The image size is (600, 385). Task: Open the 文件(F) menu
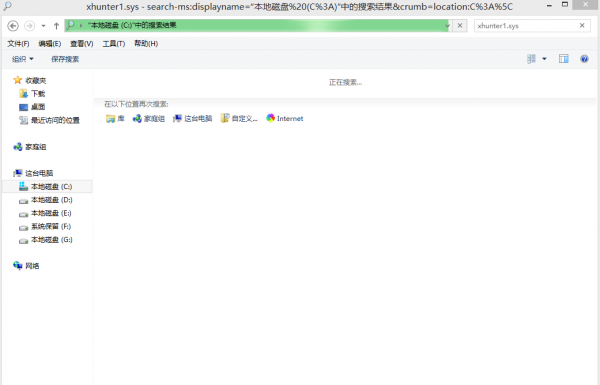[18, 44]
